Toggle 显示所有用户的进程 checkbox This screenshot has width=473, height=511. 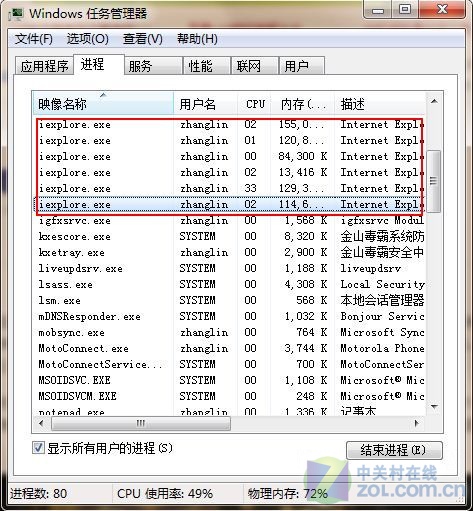(x=38, y=447)
